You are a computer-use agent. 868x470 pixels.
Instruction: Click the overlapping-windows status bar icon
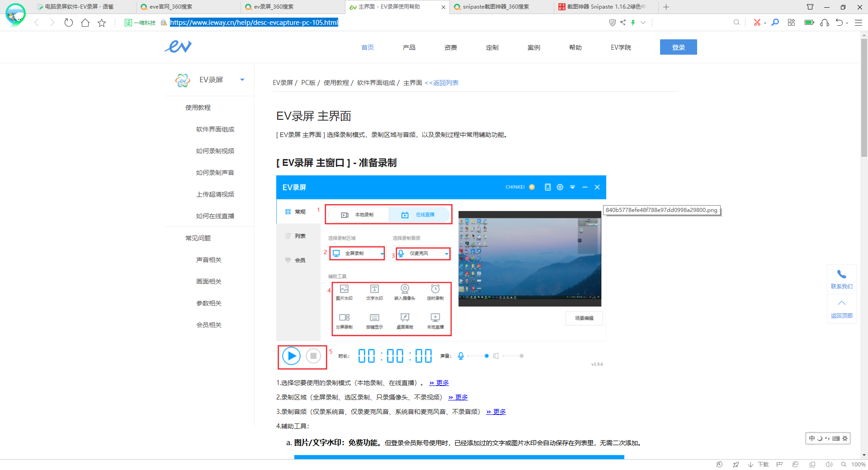pyautogui.click(x=812, y=465)
